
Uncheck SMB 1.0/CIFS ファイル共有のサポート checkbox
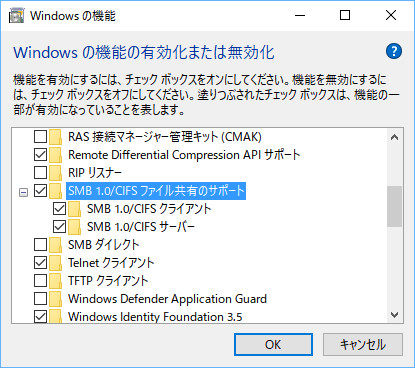point(40,191)
